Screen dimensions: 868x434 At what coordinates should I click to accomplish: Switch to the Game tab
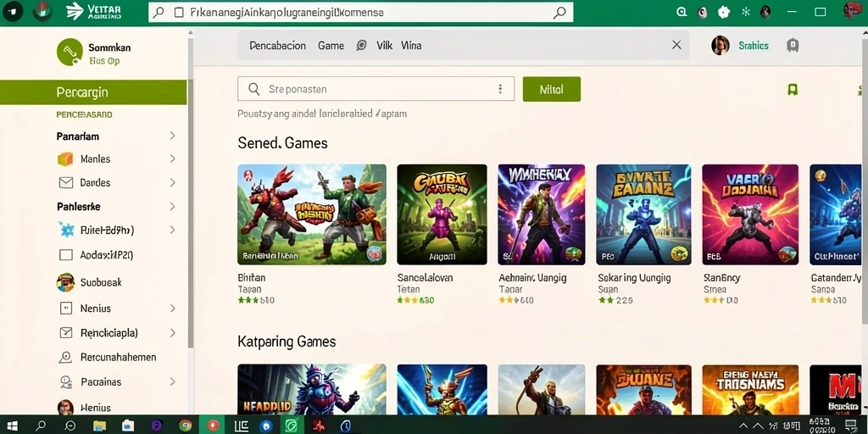coord(331,46)
